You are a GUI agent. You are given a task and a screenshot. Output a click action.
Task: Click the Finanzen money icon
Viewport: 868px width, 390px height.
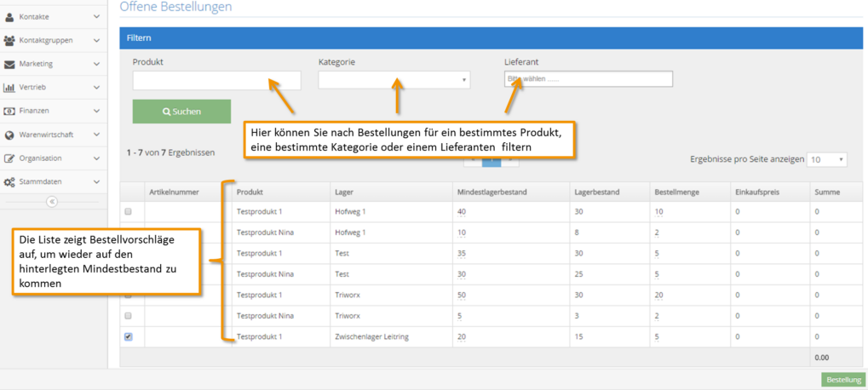(x=9, y=111)
